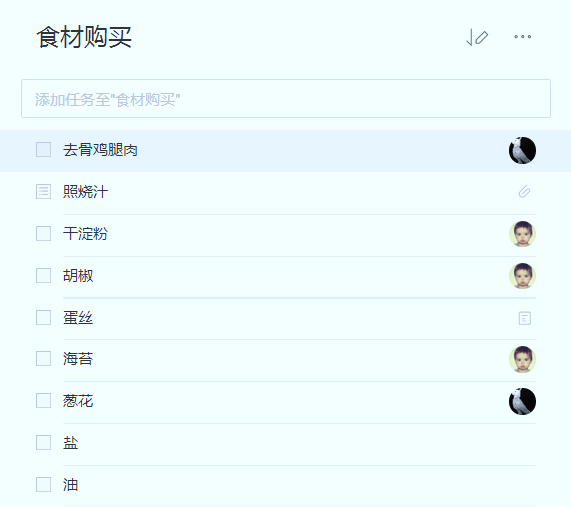Screen dimensions: 571x507
Task: Mark 胡椒 as completed
Action: (43, 276)
